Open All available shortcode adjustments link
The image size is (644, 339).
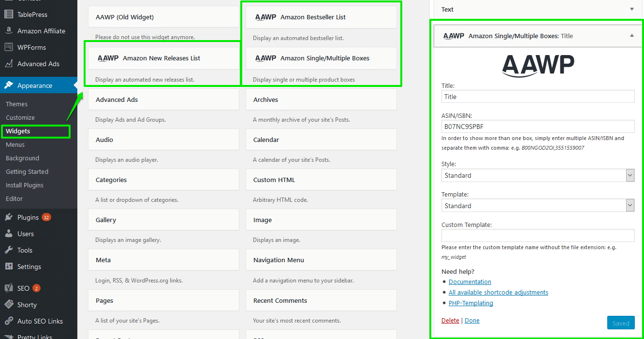tap(498, 292)
